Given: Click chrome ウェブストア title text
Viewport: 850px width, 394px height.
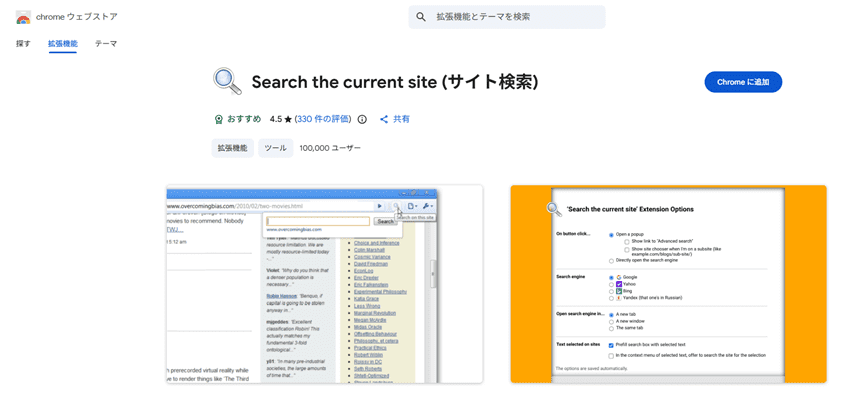Looking at the screenshot, I should pos(77,17).
